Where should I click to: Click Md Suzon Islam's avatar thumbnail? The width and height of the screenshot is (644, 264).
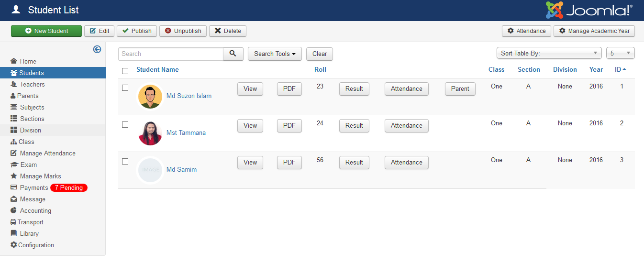click(x=150, y=96)
